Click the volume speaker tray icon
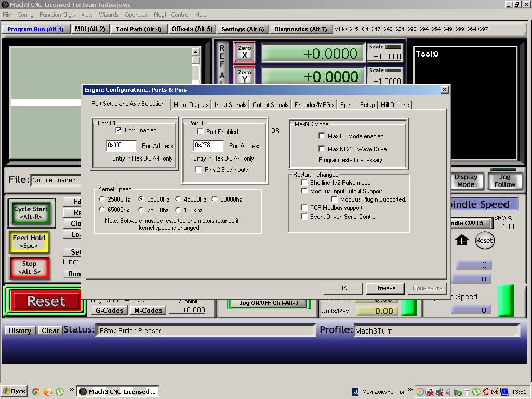532x399 pixels. (x=447, y=392)
